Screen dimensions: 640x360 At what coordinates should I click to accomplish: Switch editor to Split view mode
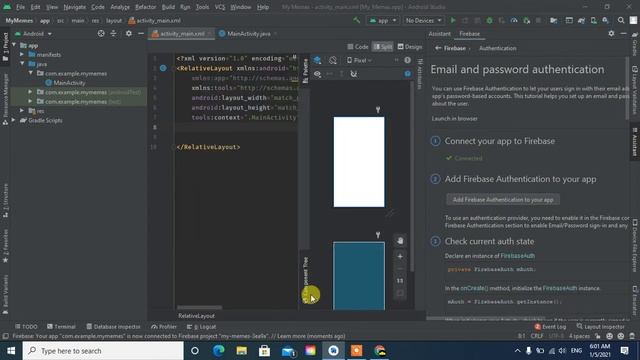(x=382, y=47)
